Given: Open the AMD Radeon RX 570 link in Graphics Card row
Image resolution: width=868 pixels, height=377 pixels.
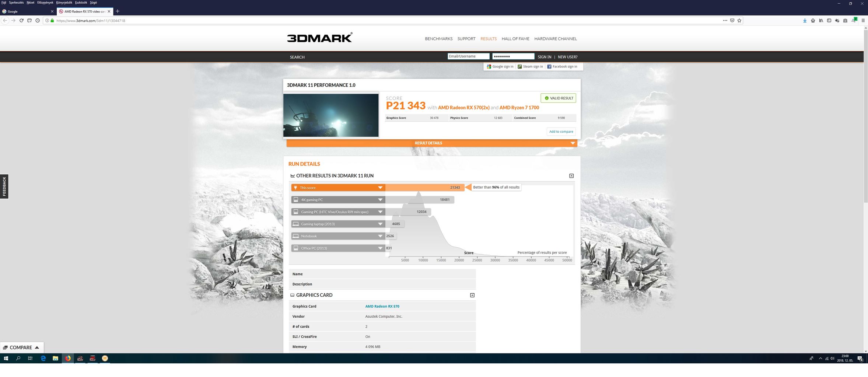Looking at the screenshot, I should point(382,306).
